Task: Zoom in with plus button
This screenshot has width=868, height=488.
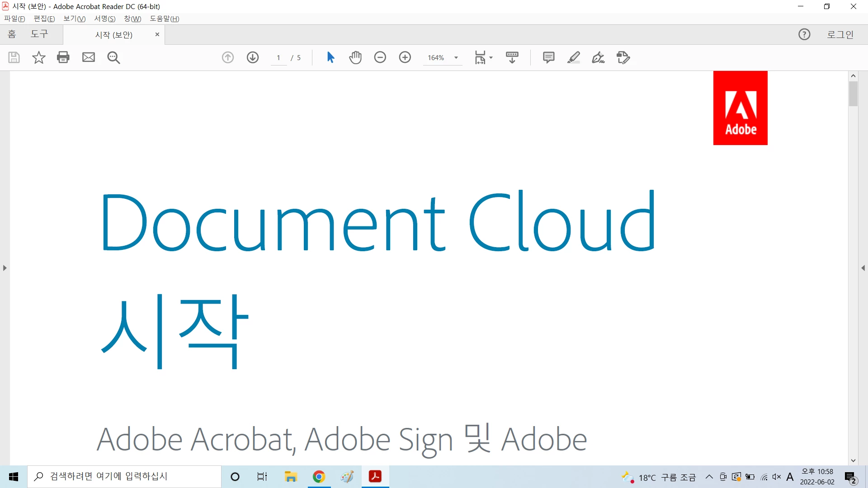Action: click(405, 57)
